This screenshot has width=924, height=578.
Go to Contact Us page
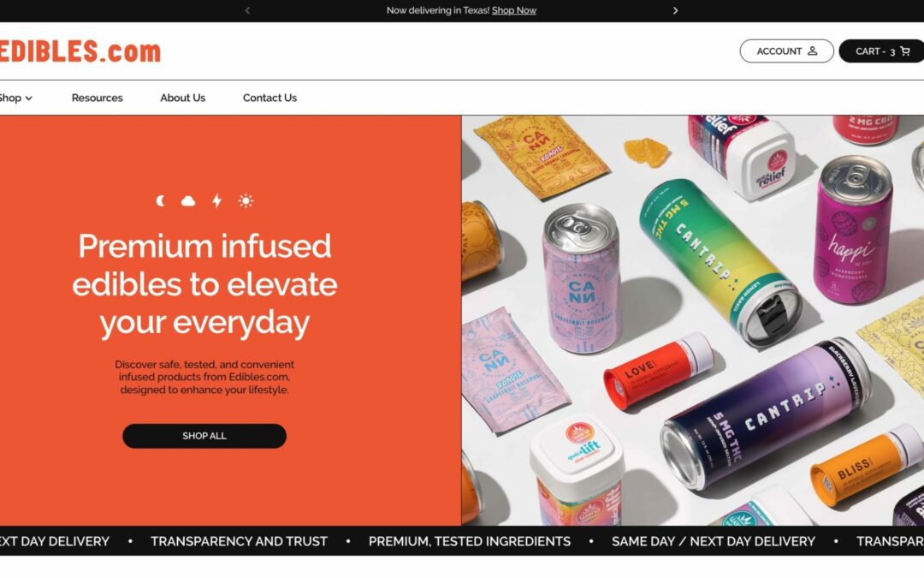pyautogui.click(x=269, y=98)
